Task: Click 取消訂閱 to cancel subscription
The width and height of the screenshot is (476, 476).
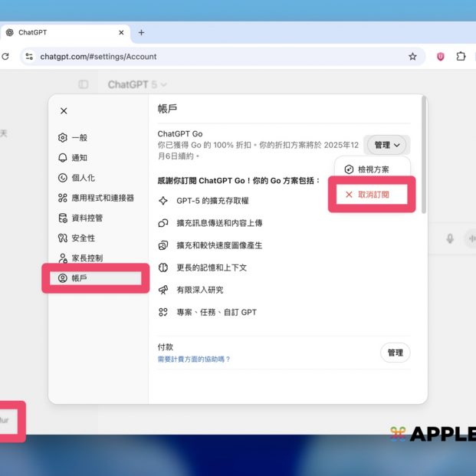Action: tap(373, 195)
